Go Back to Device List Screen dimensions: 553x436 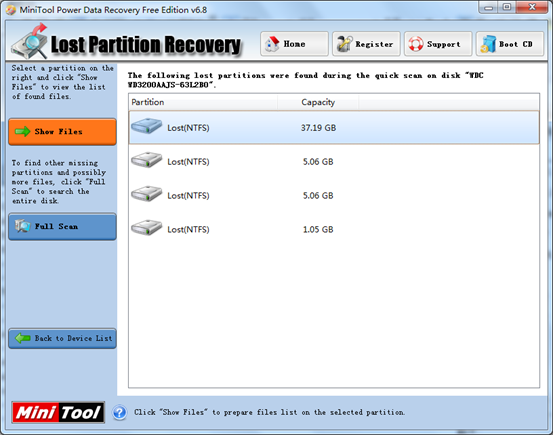[x=62, y=338]
